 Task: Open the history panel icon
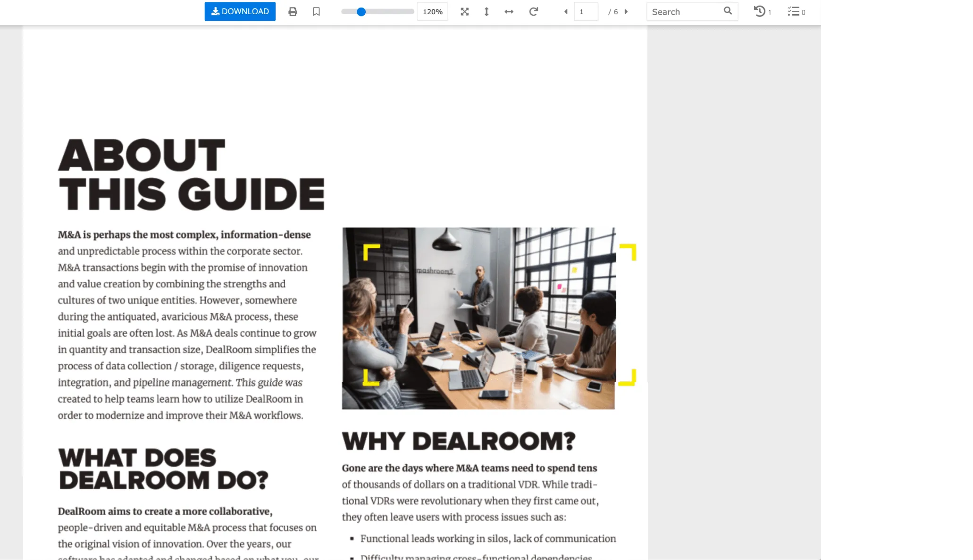(759, 11)
